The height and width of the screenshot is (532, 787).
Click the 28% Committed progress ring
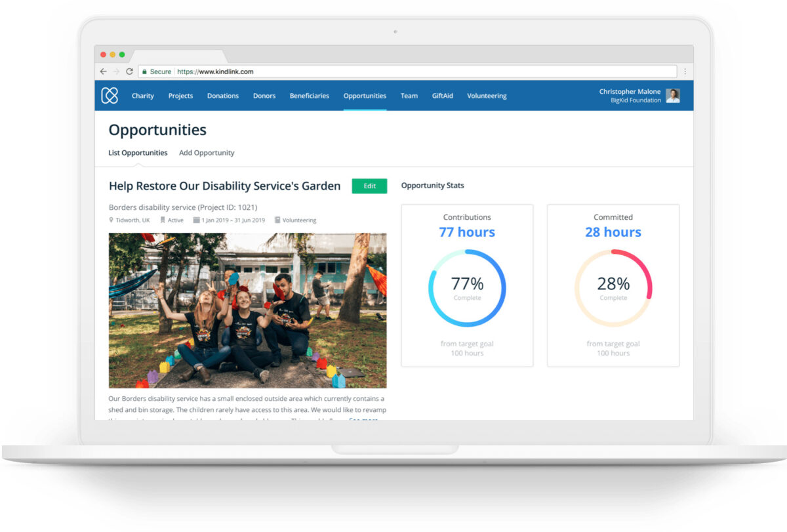(x=613, y=288)
